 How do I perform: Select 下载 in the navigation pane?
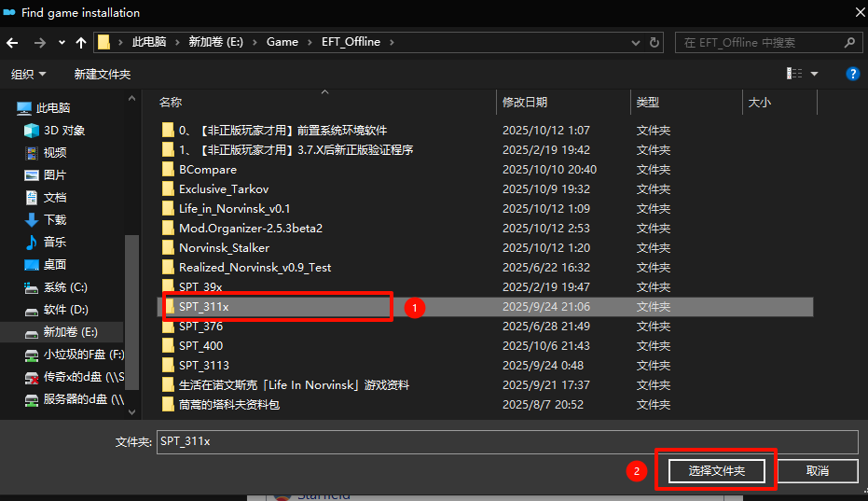pos(55,220)
